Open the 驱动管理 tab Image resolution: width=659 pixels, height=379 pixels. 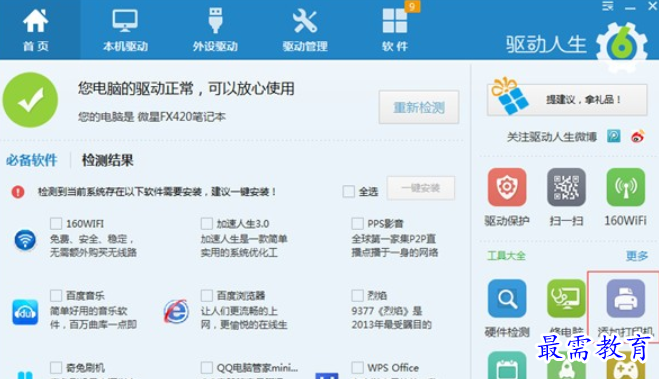click(305, 30)
